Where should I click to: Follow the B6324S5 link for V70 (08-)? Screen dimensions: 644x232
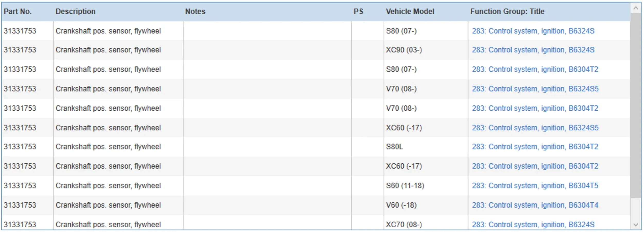(x=535, y=89)
